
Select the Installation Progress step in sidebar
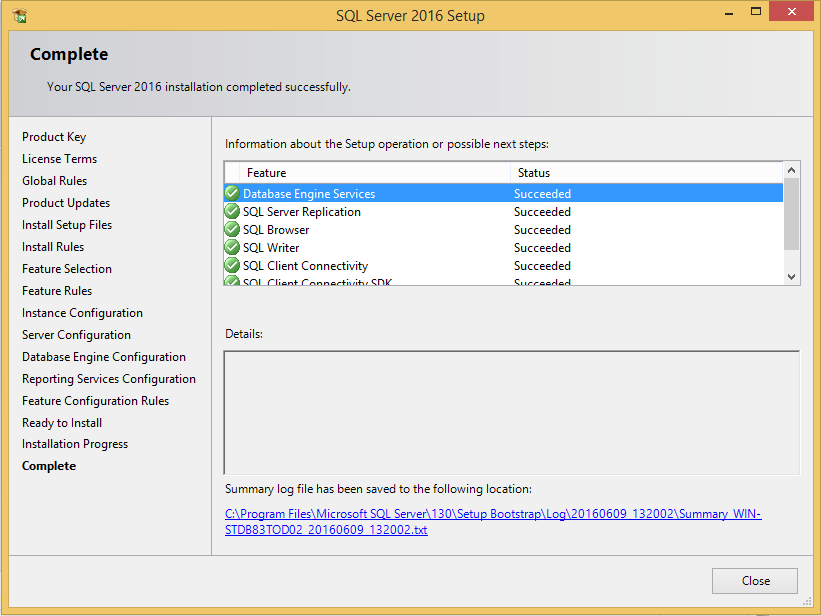[x=75, y=444]
